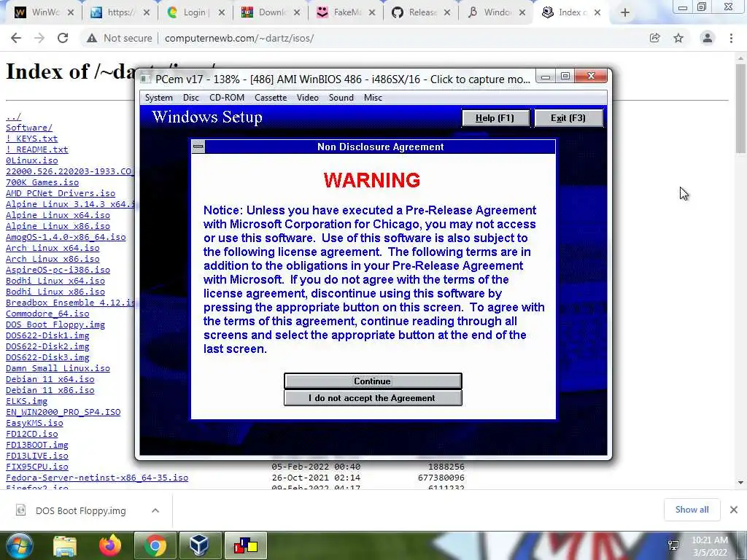This screenshot has width=747, height=560.
Task: Open a new tab with the plus icon
Action: [625, 13]
